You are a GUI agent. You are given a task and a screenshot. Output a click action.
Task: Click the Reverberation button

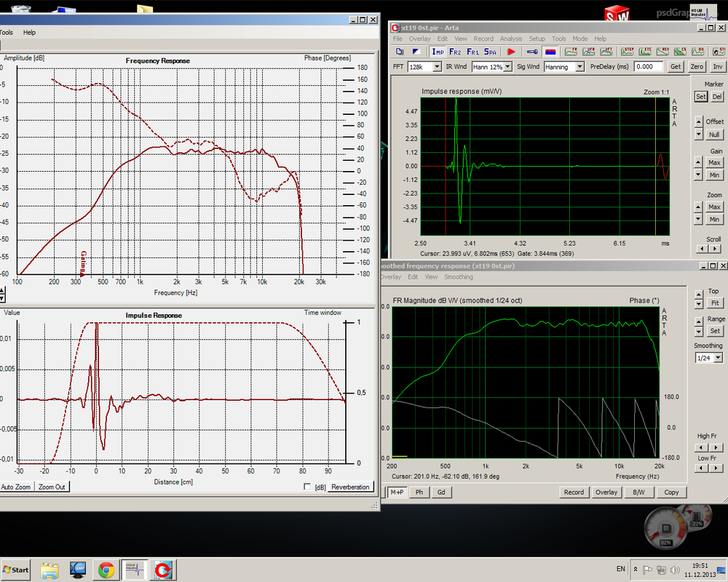(351, 487)
